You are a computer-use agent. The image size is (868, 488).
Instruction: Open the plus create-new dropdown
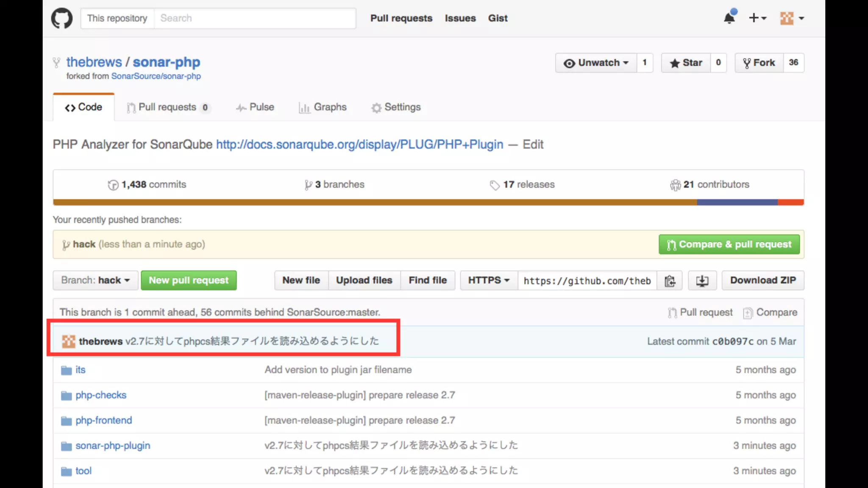758,18
